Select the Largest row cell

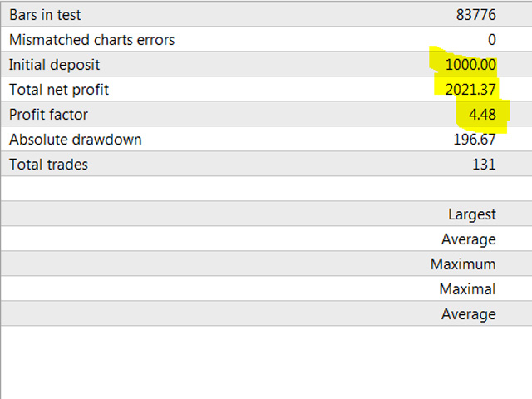[x=472, y=214]
